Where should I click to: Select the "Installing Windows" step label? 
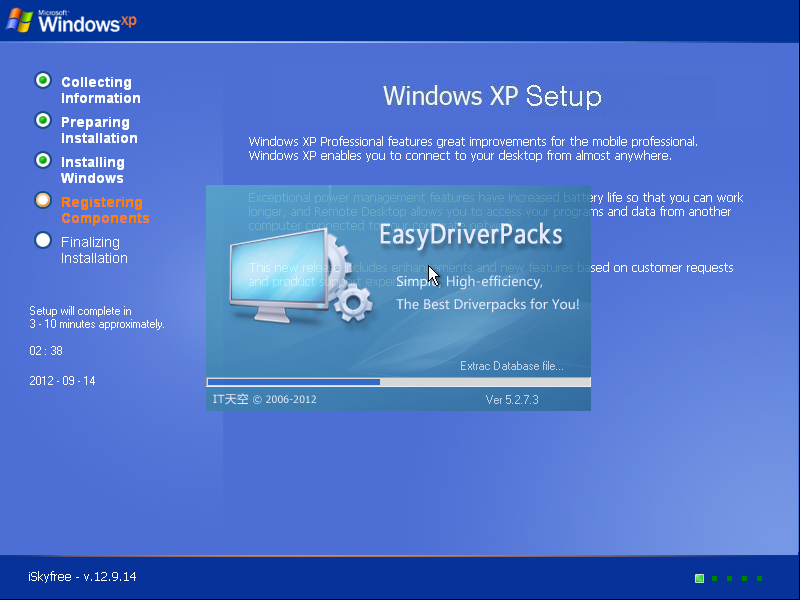(92, 170)
